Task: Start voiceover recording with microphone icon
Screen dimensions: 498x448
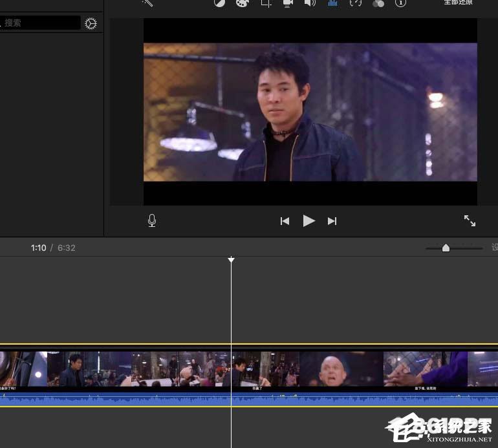Action: point(152,220)
